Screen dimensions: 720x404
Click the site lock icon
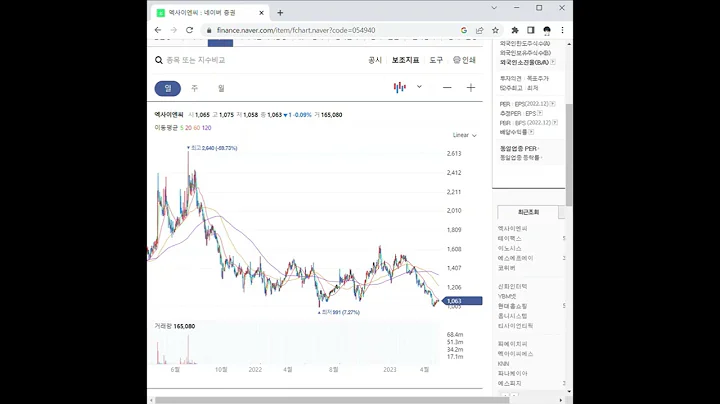(209, 30)
